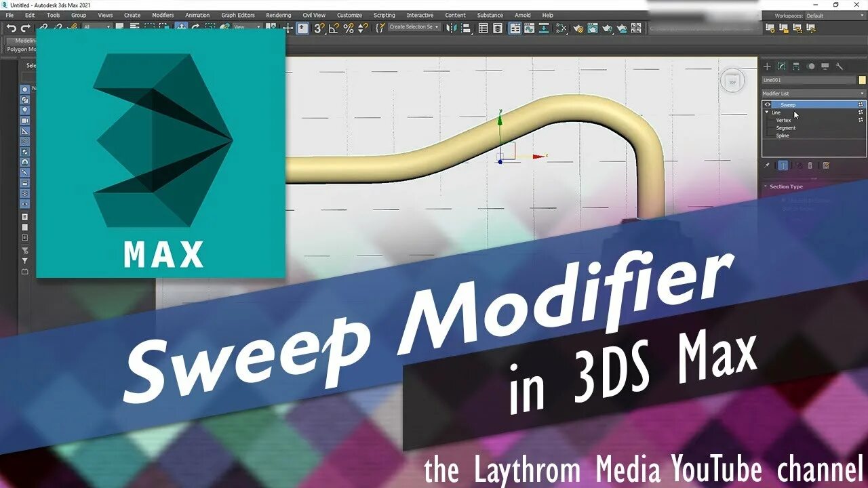Toggle keyboard shortcut override icon
Image resolution: width=868 pixels, height=488 pixels.
point(302,28)
